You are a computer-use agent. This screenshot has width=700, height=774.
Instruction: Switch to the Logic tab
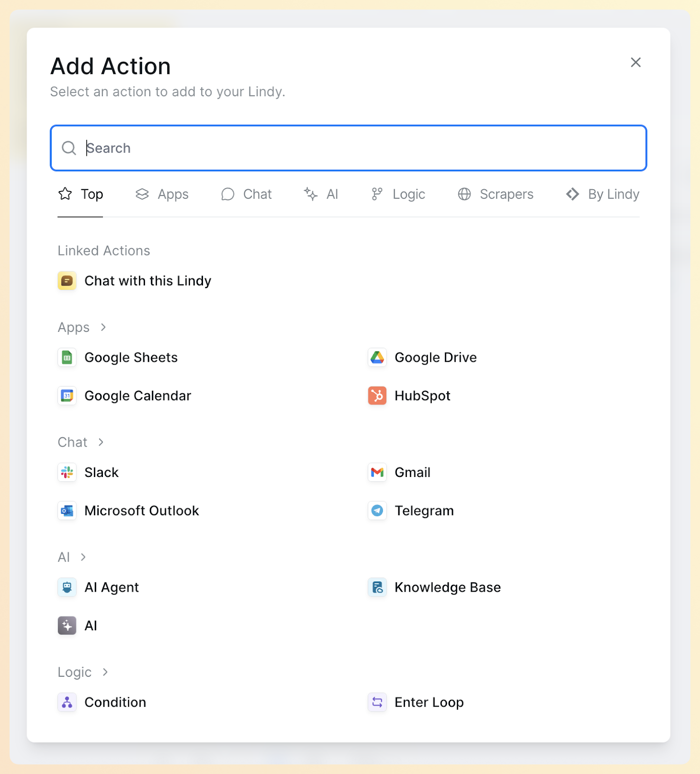click(x=398, y=194)
